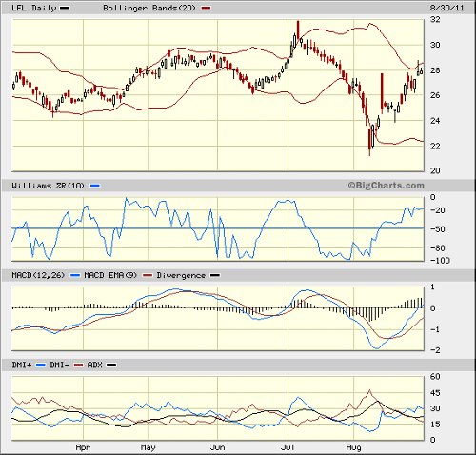Image resolution: width=476 pixels, height=455 pixels.
Task: Click the 'Apr' month axis label
Action: [x=83, y=447]
